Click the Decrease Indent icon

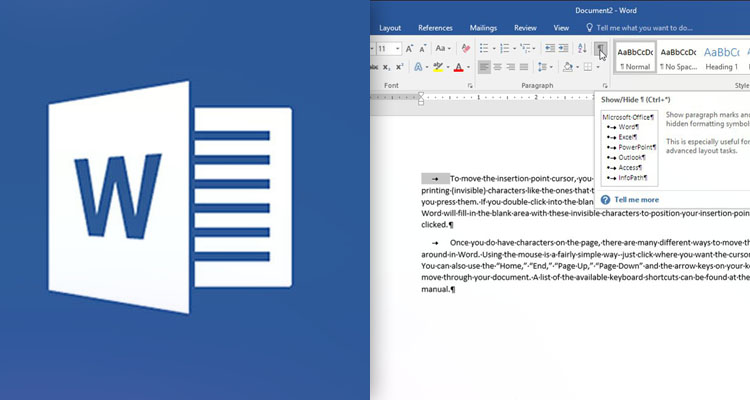tap(550, 48)
